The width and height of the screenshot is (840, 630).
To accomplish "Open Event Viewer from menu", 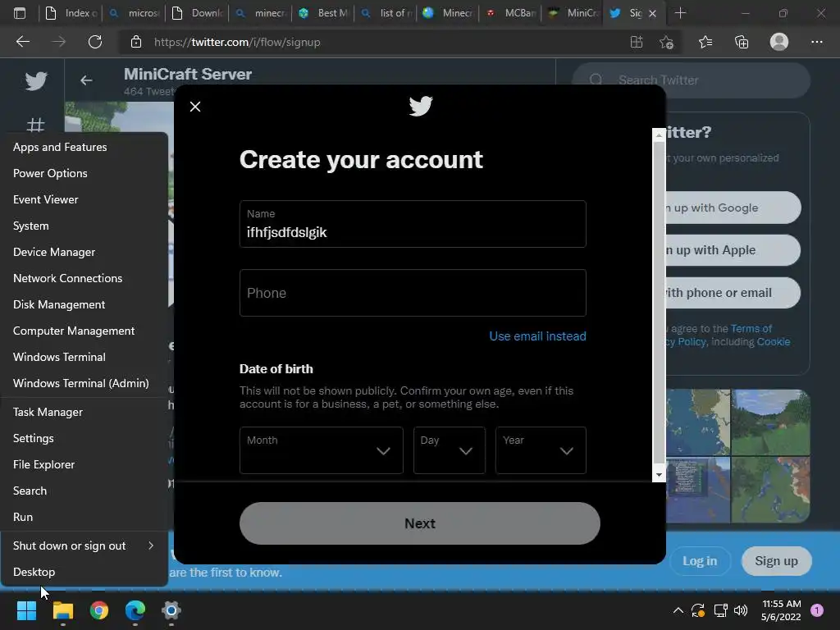I will 84,199.
